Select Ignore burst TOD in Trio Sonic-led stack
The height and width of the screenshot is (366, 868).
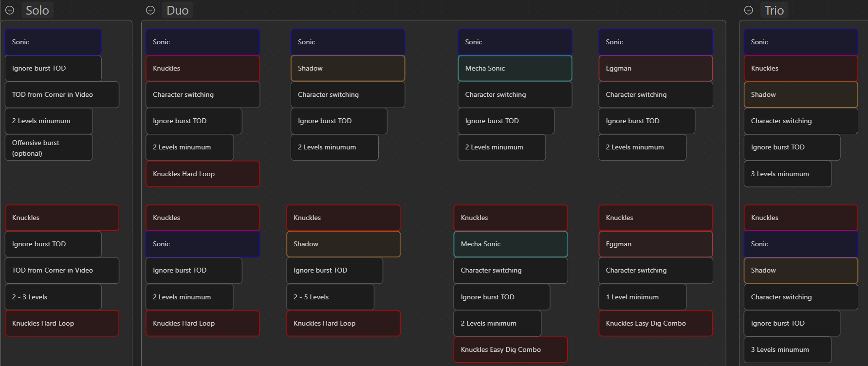(x=792, y=147)
